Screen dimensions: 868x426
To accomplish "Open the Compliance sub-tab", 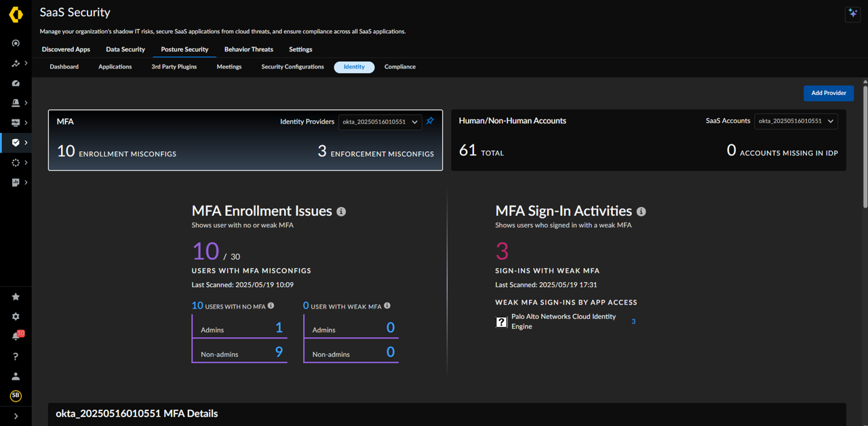I will click(400, 67).
